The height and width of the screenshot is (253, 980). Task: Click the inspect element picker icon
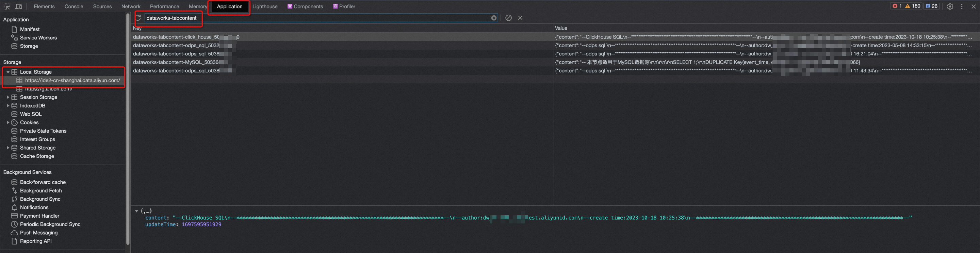(7, 6)
